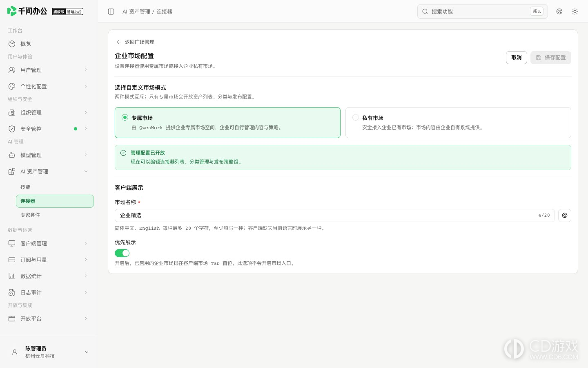
Task: Expand the 用户管理 chevron
Action: [86, 70]
